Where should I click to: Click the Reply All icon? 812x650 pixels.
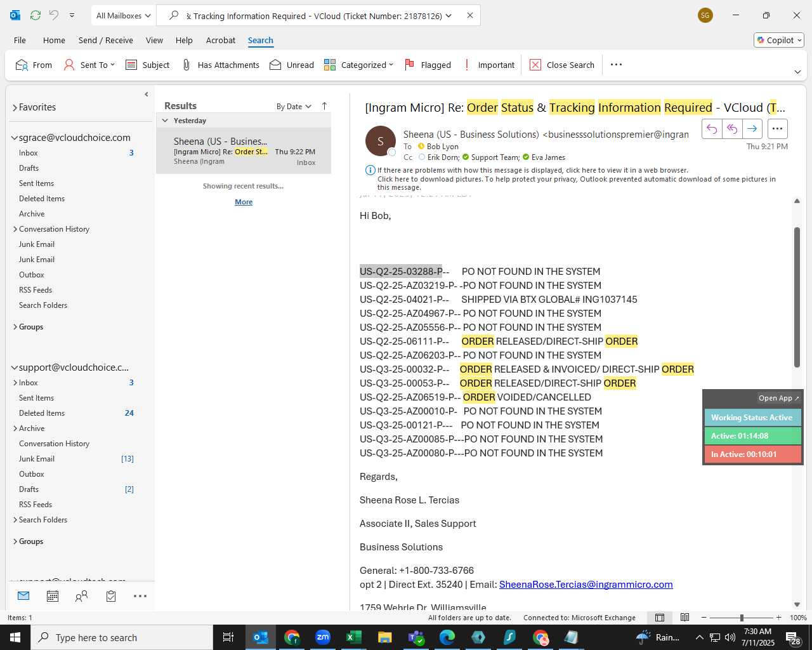point(732,129)
